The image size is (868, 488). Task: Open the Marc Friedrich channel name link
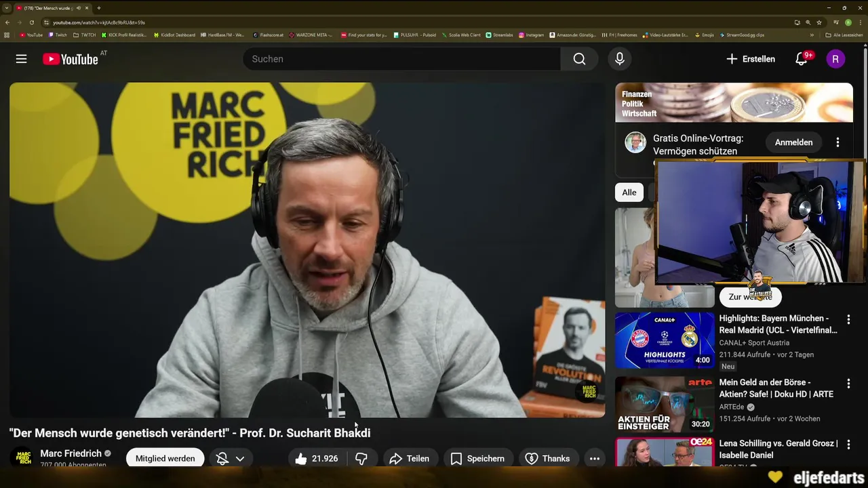[x=71, y=453]
